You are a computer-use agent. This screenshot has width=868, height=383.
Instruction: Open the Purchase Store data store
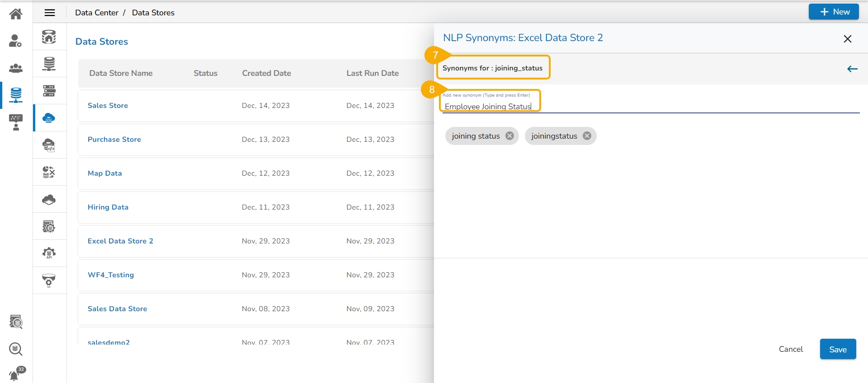pos(114,140)
